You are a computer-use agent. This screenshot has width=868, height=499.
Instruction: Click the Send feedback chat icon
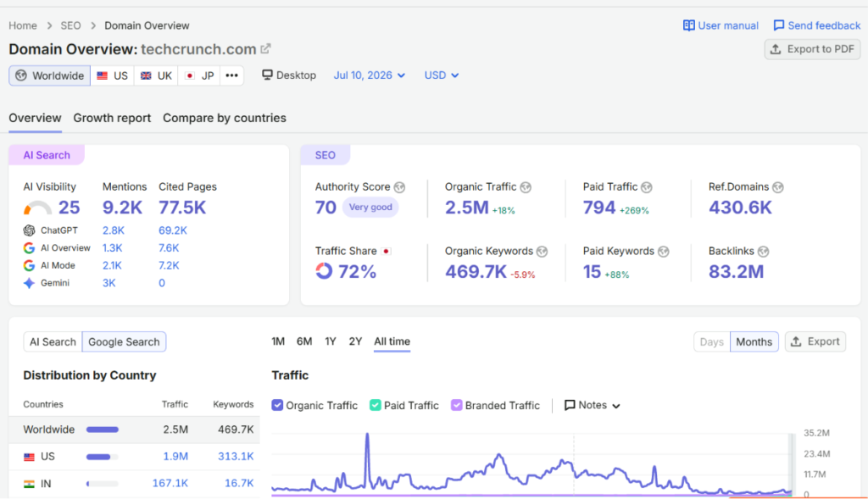[779, 25]
